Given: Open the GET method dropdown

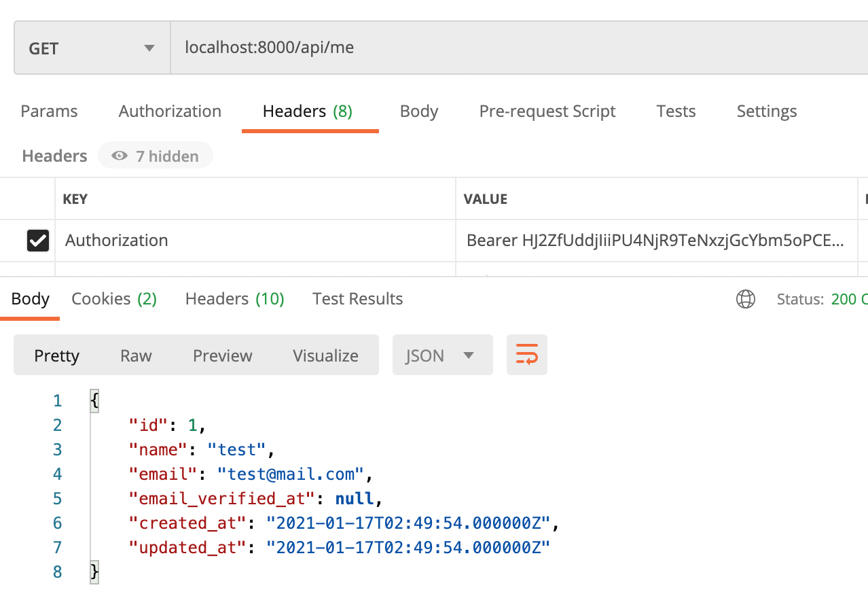Looking at the screenshot, I should click(x=92, y=48).
